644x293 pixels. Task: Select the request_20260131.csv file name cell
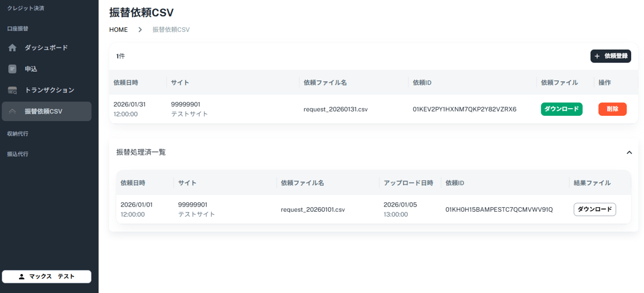336,109
